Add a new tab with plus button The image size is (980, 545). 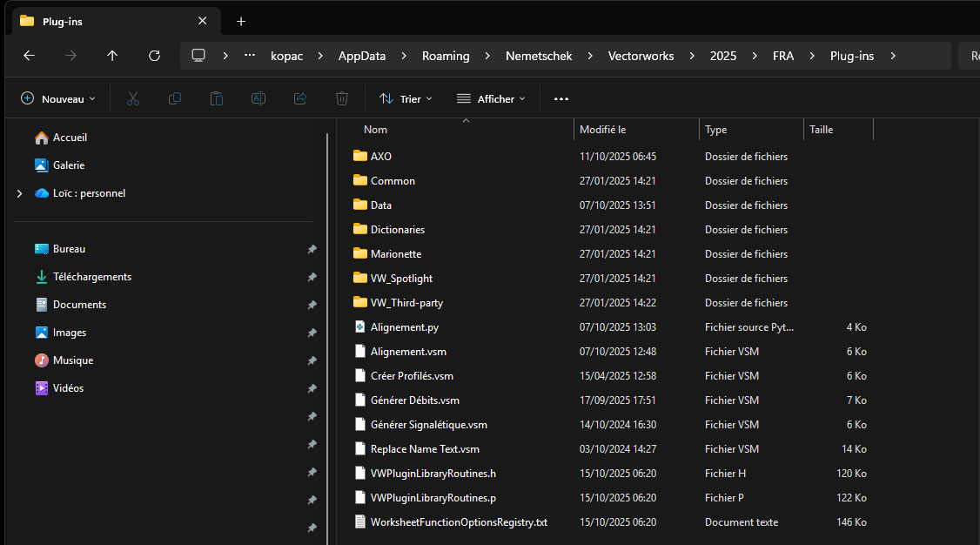[x=241, y=21]
